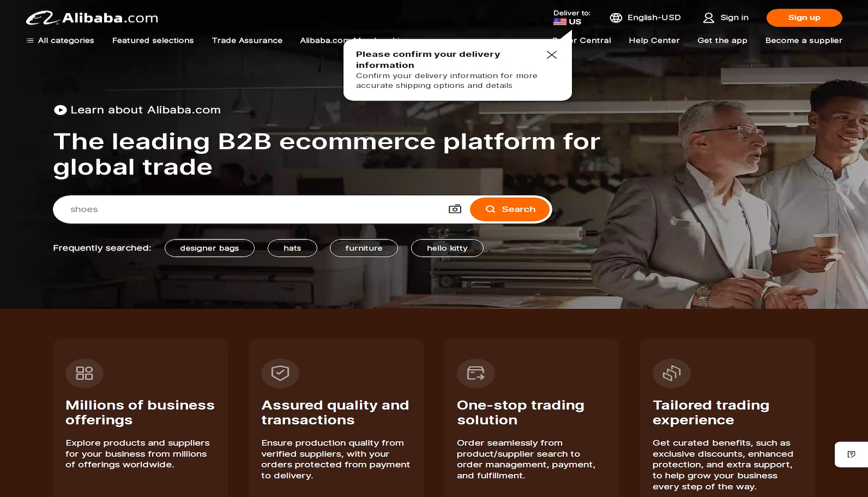The height and width of the screenshot is (497, 868).
Task: Open the Featured selections menu
Action: coord(153,40)
